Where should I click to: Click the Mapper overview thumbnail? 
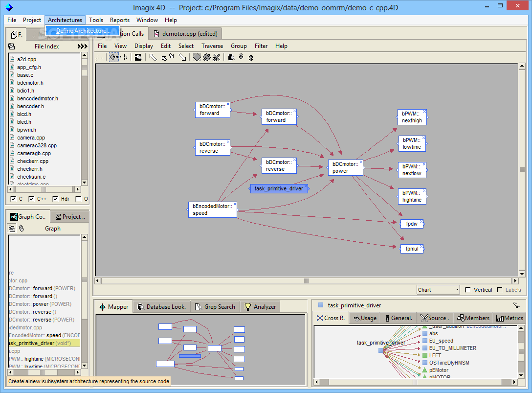201,349
